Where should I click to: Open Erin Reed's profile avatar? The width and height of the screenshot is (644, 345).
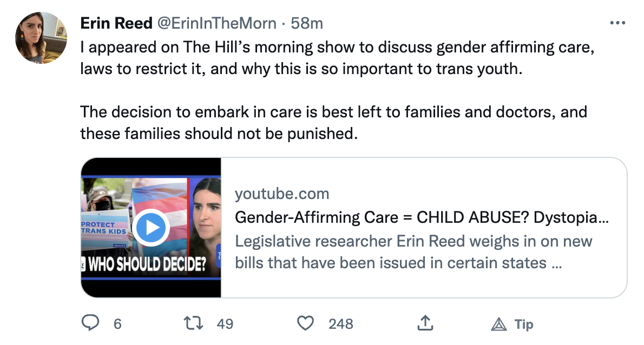41,37
